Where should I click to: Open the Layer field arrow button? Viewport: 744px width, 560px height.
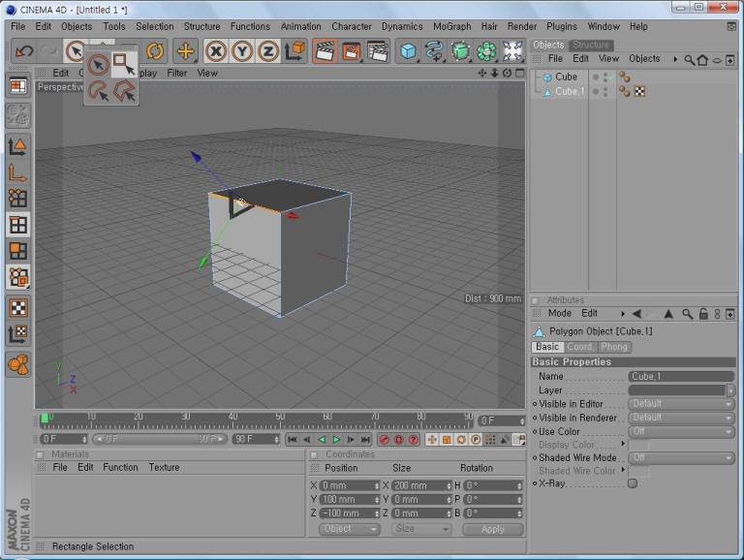(730, 390)
